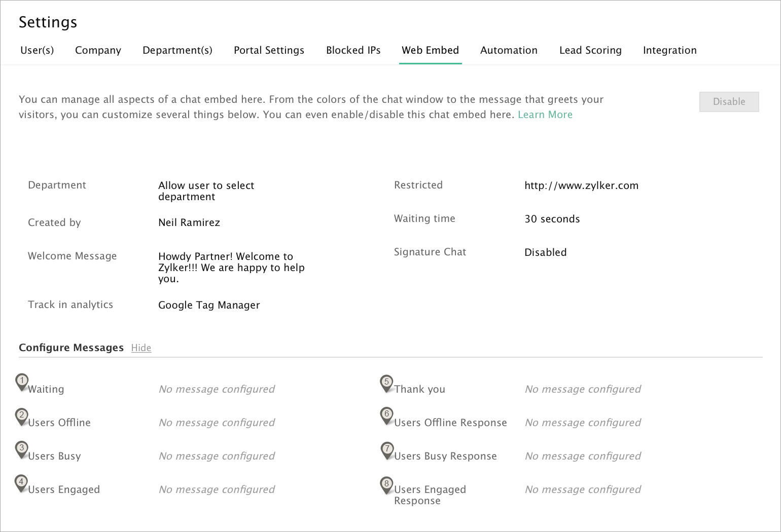Open the Portal Settings tab
Image resolution: width=781 pixels, height=532 pixels.
point(269,50)
